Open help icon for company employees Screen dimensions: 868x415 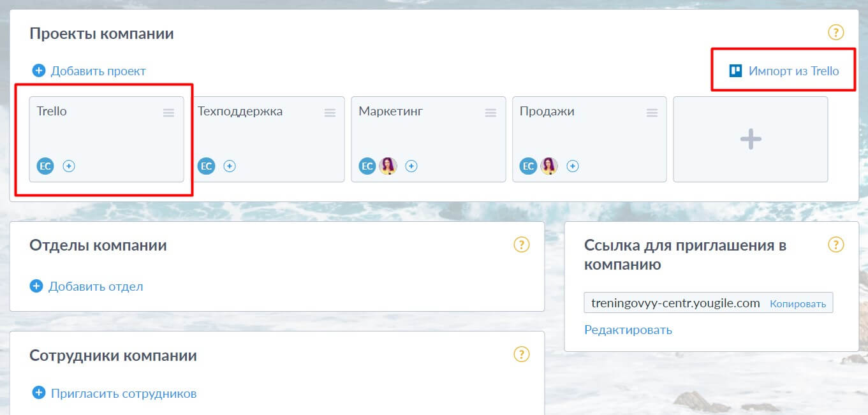click(x=522, y=354)
